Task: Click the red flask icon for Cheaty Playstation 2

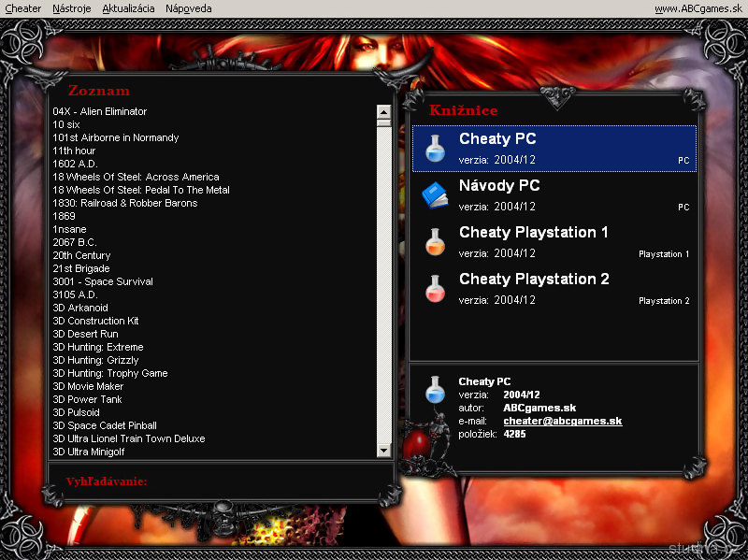Action: point(435,288)
